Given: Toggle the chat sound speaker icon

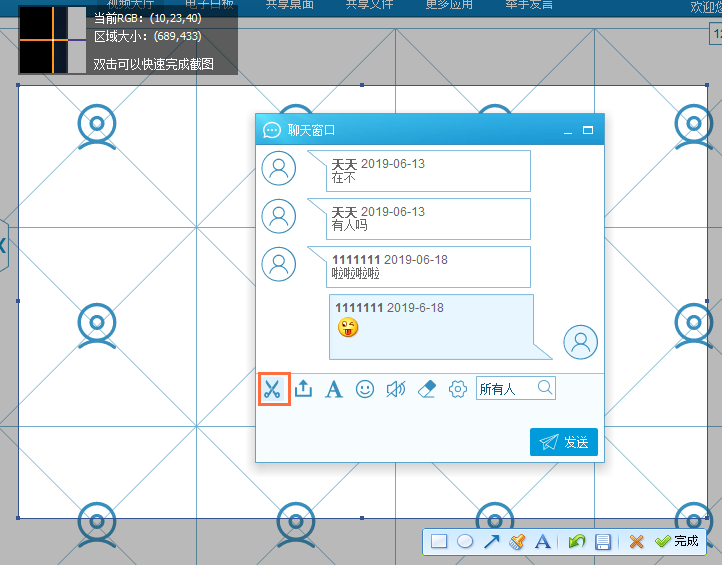Looking at the screenshot, I should click(x=396, y=389).
